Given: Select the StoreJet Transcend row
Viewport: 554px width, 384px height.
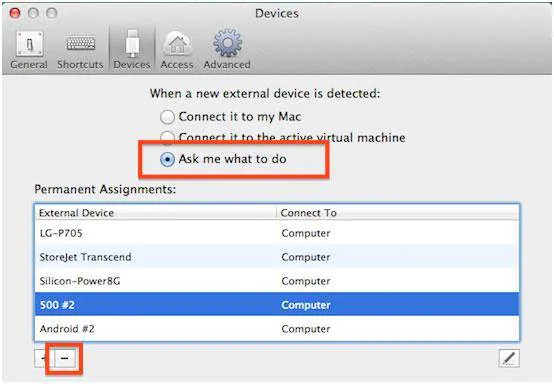Looking at the screenshot, I should coord(277,257).
